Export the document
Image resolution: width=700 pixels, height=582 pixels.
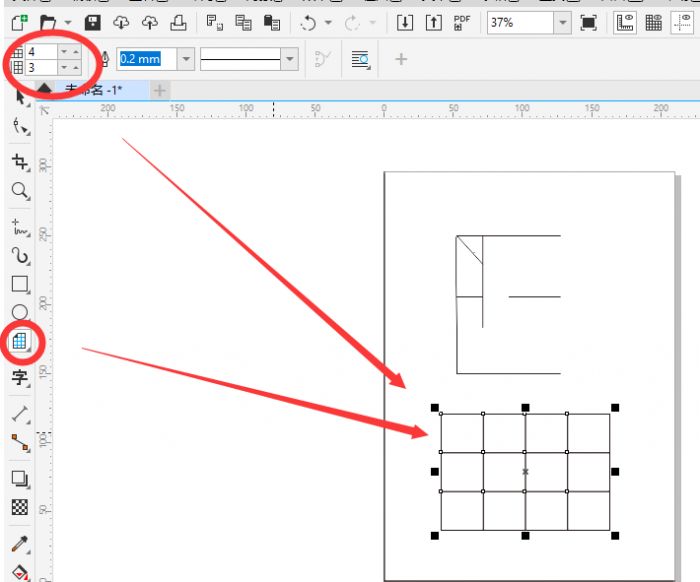point(433,22)
